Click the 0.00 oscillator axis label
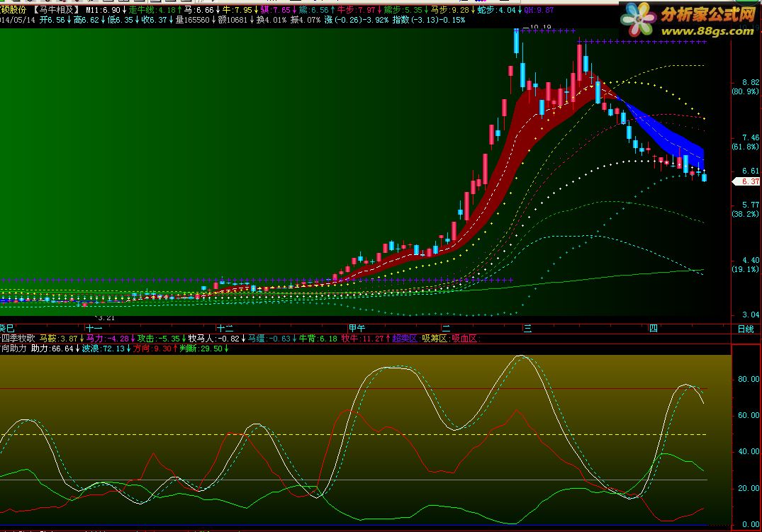Image resolution: width=762 pixels, height=532 pixels. (x=751, y=524)
